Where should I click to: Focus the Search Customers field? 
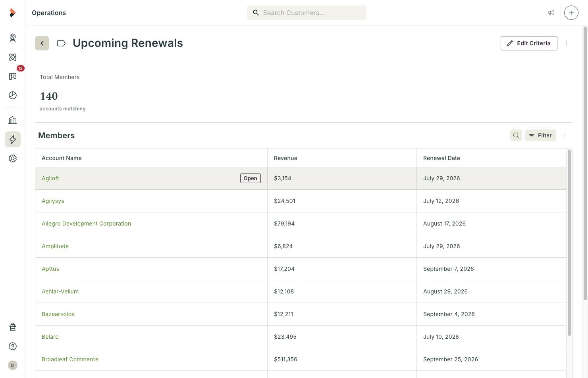coord(307,13)
